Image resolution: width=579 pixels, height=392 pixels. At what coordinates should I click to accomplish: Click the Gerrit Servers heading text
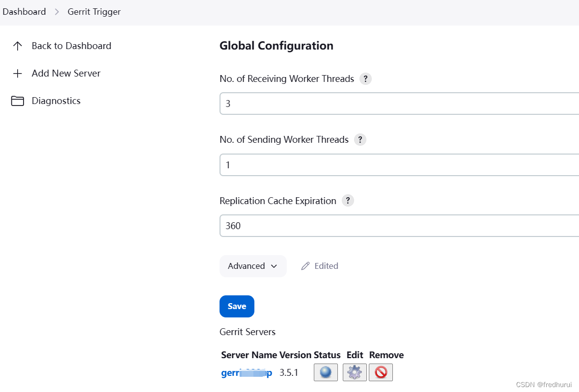248,332
